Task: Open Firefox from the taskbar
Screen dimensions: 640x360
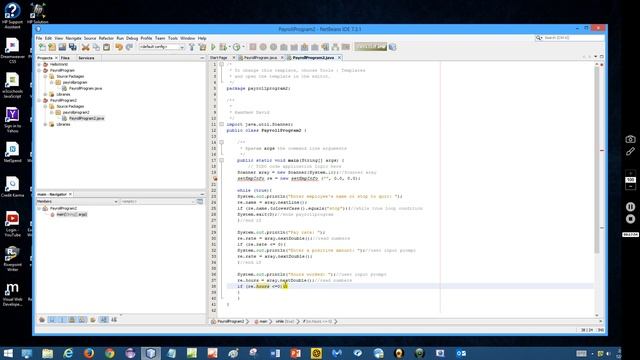Action: click(x=89, y=353)
